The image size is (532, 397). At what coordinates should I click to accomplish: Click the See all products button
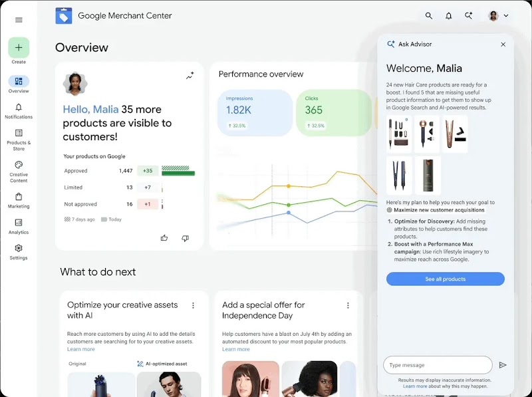click(x=445, y=279)
